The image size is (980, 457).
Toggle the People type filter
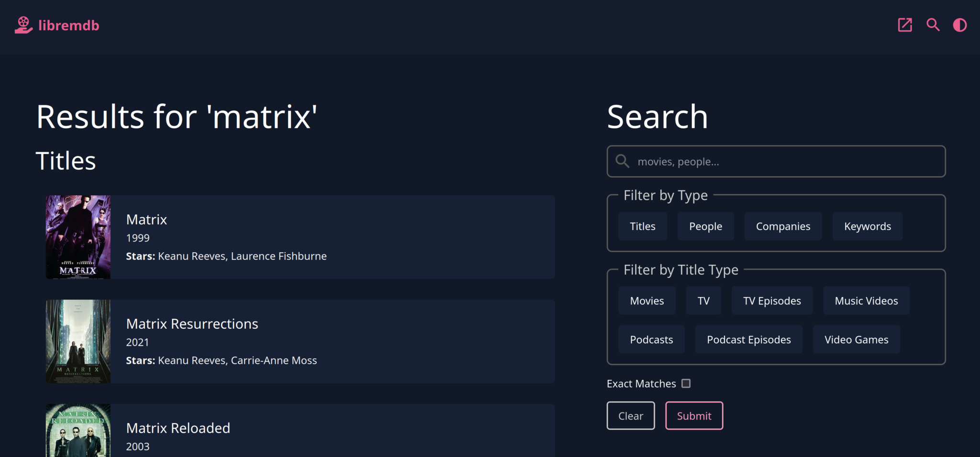click(705, 226)
